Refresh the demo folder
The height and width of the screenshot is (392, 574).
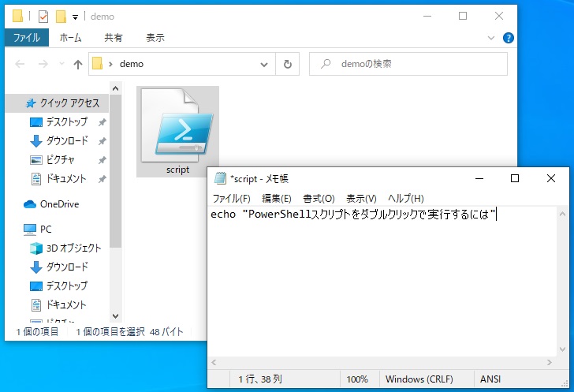(x=288, y=64)
